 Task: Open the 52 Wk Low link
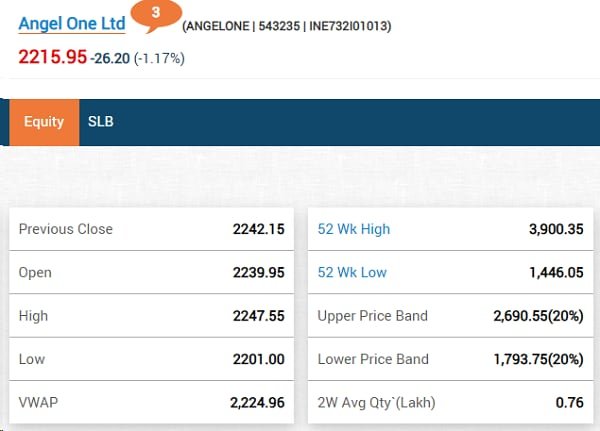point(352,273)
